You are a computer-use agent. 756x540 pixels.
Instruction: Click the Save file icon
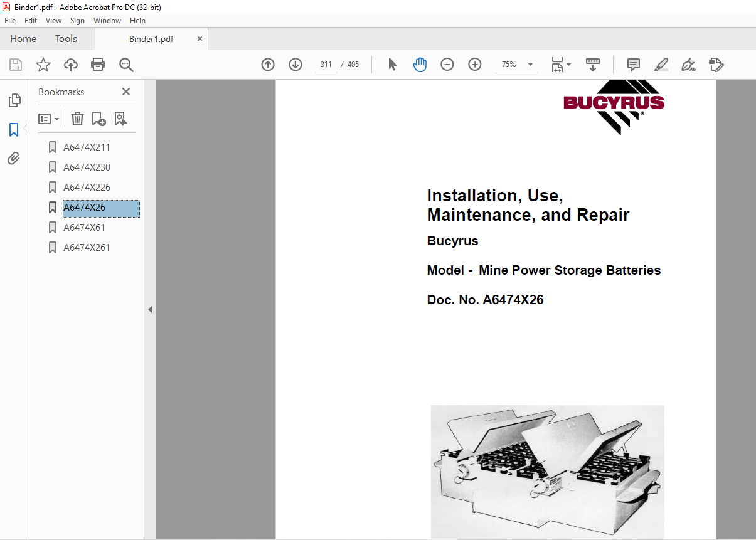[16, 65]
